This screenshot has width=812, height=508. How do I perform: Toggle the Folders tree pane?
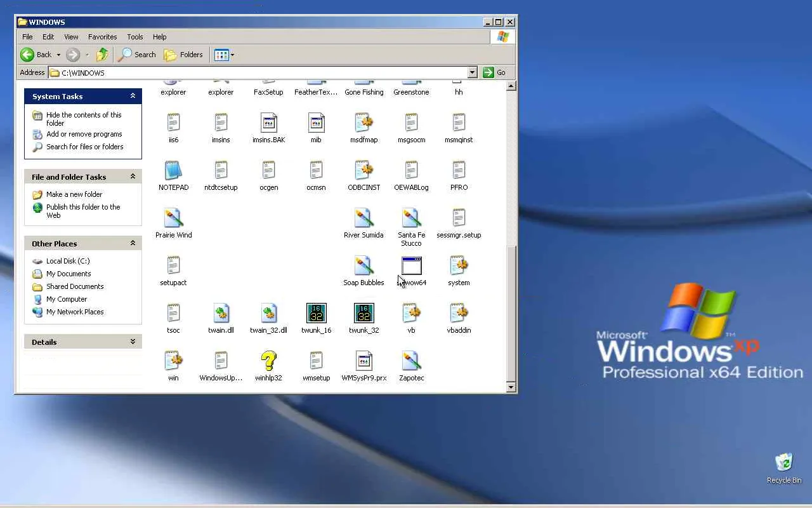point(183,55)
